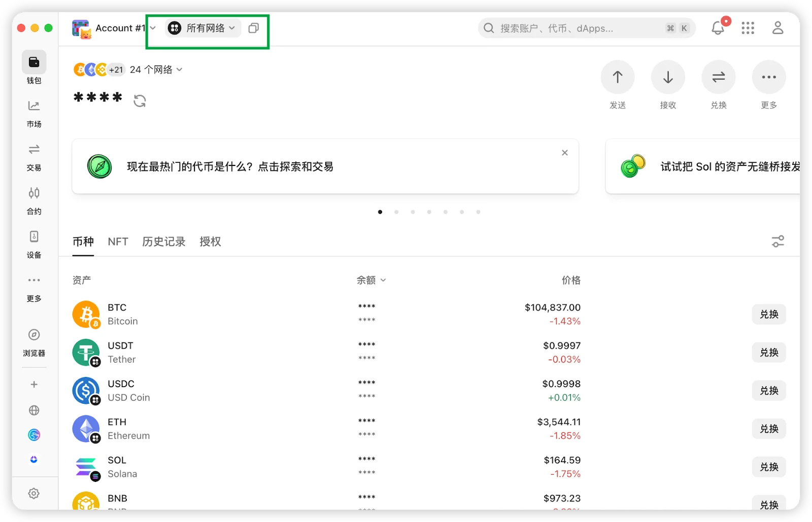This screenshot has height=522, width=812.
Task: Go to 合约 contracts in sidebar
Action: coord(34,193)
